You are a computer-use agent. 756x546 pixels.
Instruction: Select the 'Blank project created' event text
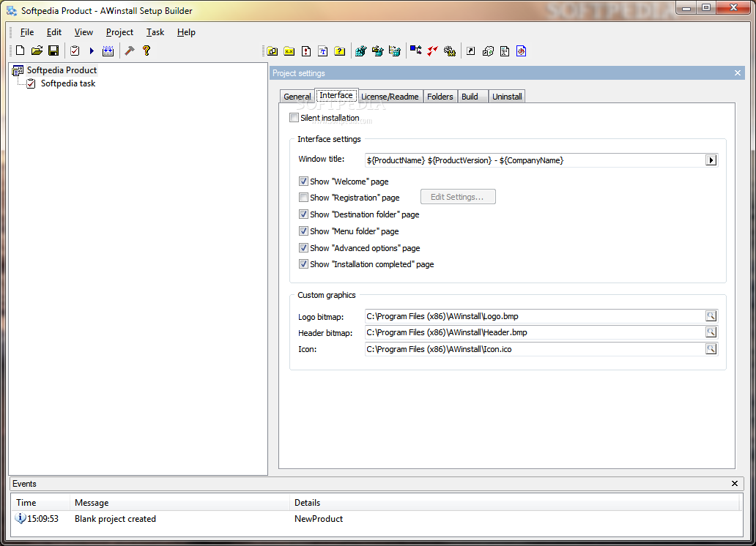(115, 518)
